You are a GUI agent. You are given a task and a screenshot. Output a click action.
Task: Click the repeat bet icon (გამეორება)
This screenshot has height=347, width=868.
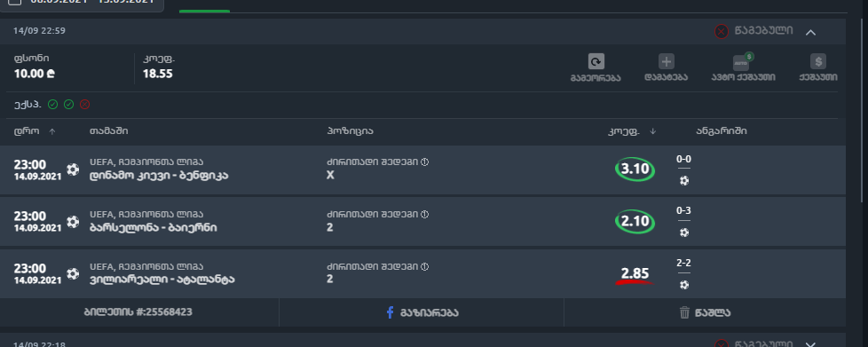(596, 61)
